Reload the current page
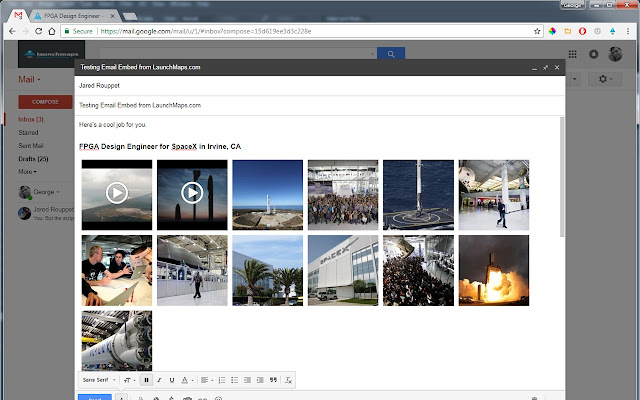Screen dimensions: 640x400 (x=38, y=31)
